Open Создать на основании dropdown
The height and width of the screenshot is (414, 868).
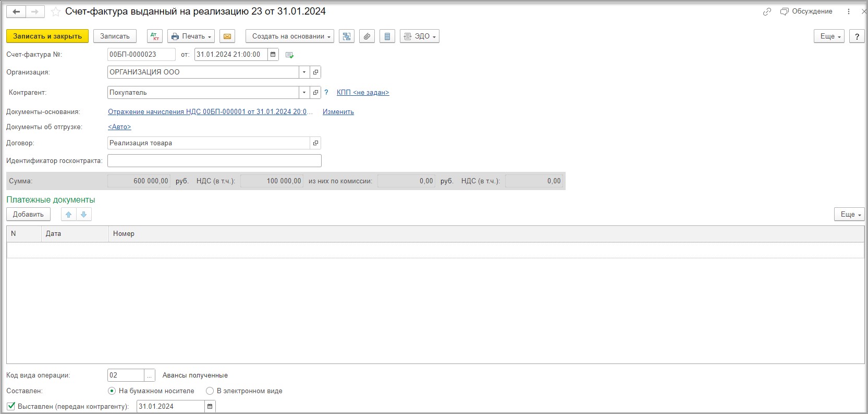pyautogui.click(x=290, y=36)
